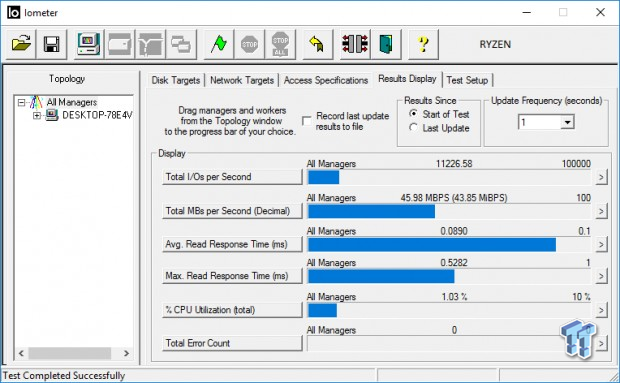Open arrow for Avg. Read Response Time

[x=601, y=244]
